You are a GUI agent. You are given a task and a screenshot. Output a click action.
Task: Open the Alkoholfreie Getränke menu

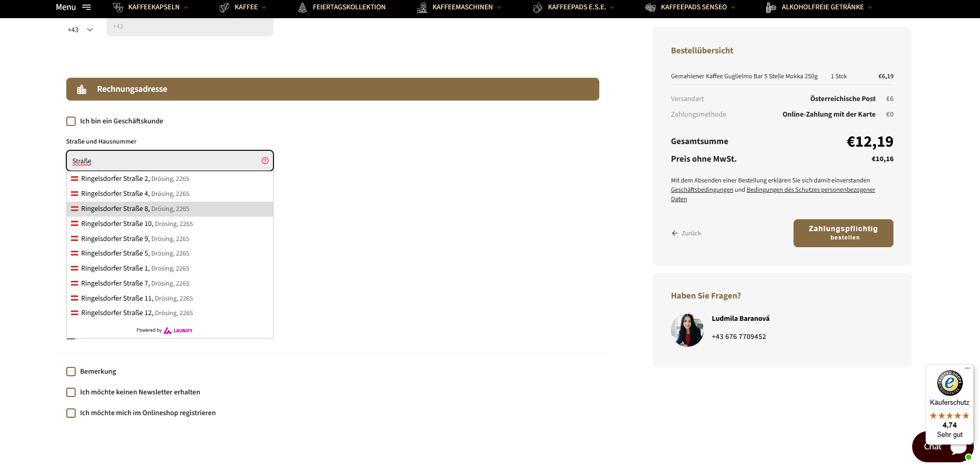point(823,7)
